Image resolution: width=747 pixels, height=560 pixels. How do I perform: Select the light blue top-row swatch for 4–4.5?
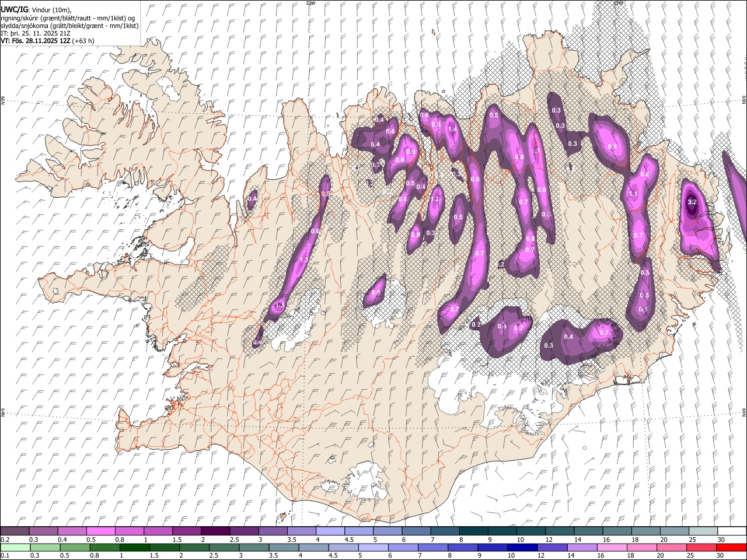330,531
